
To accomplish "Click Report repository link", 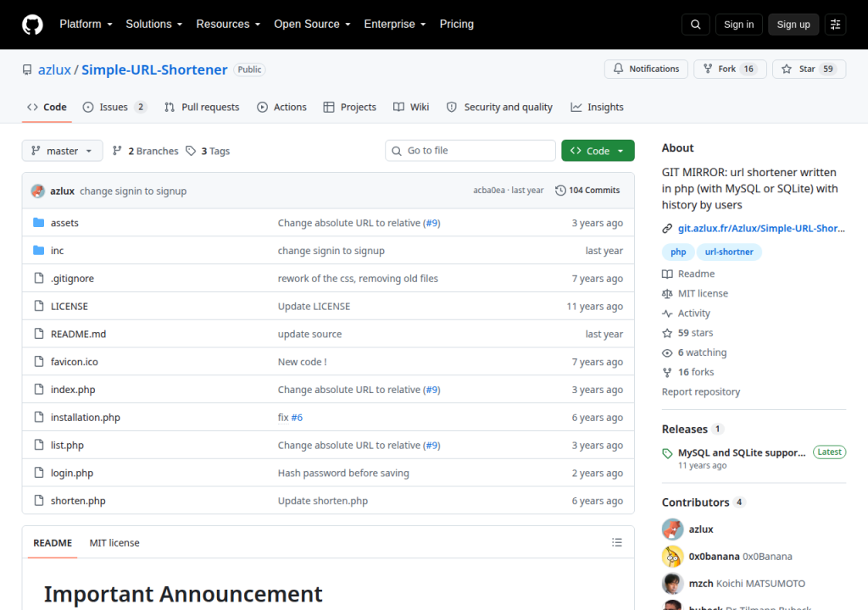I will coord(701,392).
